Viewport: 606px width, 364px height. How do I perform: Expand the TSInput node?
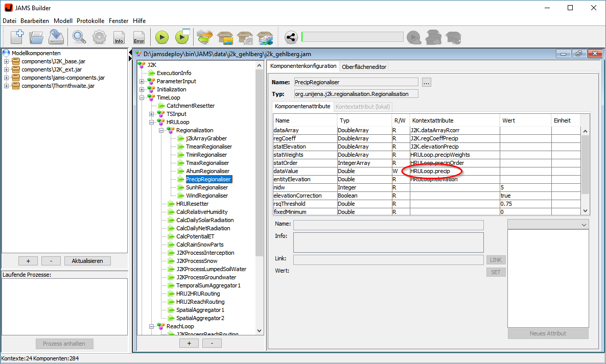click(x=152, y=114)
